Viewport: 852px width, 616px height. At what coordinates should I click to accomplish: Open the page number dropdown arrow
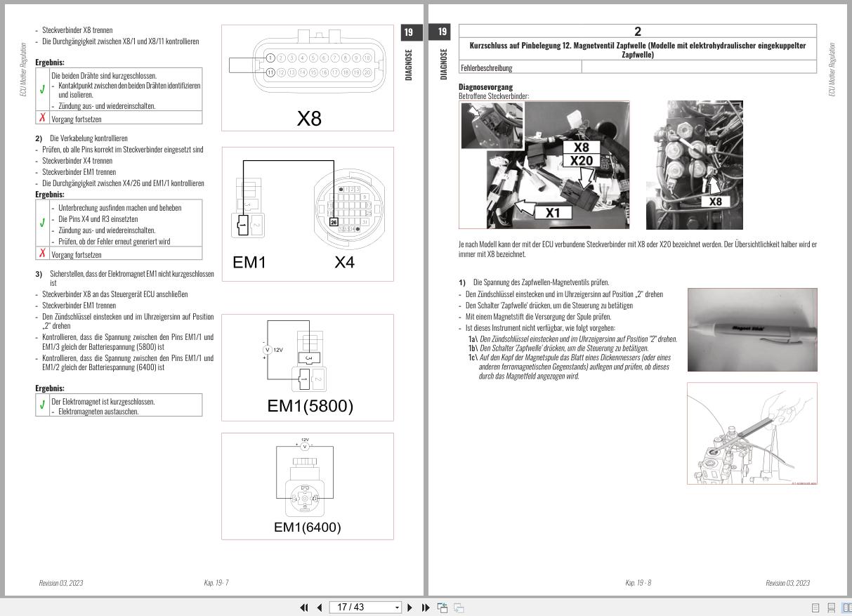[398, 608]
